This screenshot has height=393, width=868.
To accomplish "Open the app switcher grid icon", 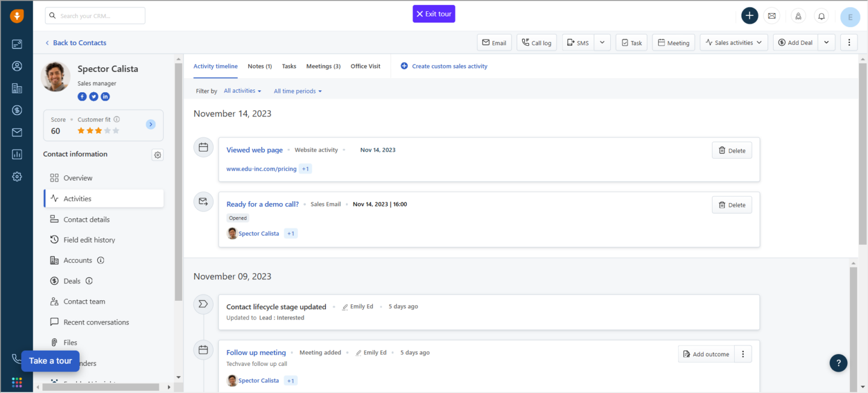I will coord(16,382).
